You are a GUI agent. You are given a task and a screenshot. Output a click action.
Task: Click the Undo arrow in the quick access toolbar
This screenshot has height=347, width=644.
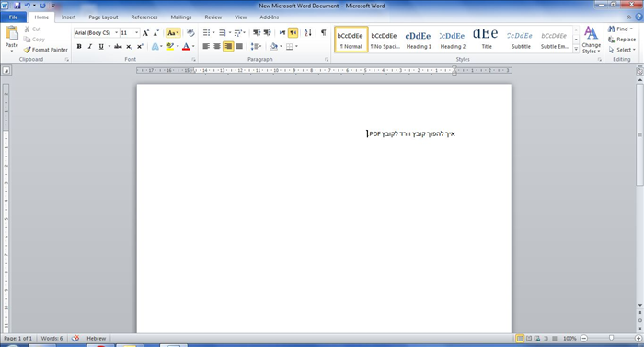point(27,6)
